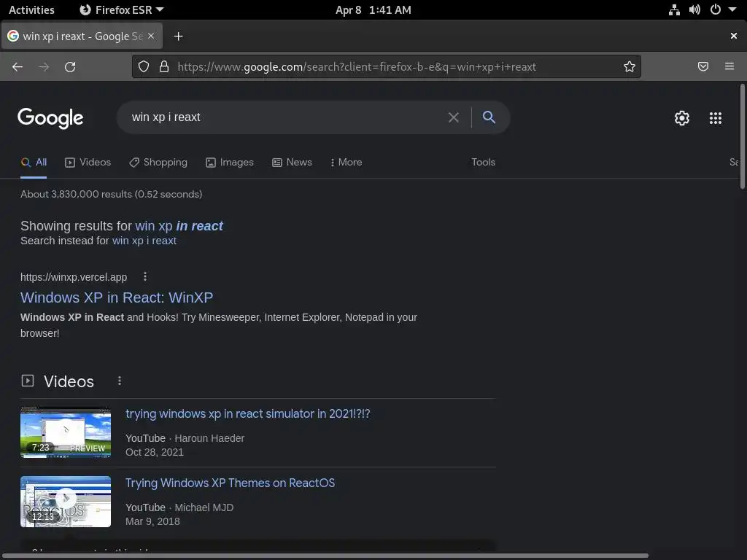Open the Firefox hamburger menu
The height and width of the screenshot is (560, 747).
click(x=729, y=66)
